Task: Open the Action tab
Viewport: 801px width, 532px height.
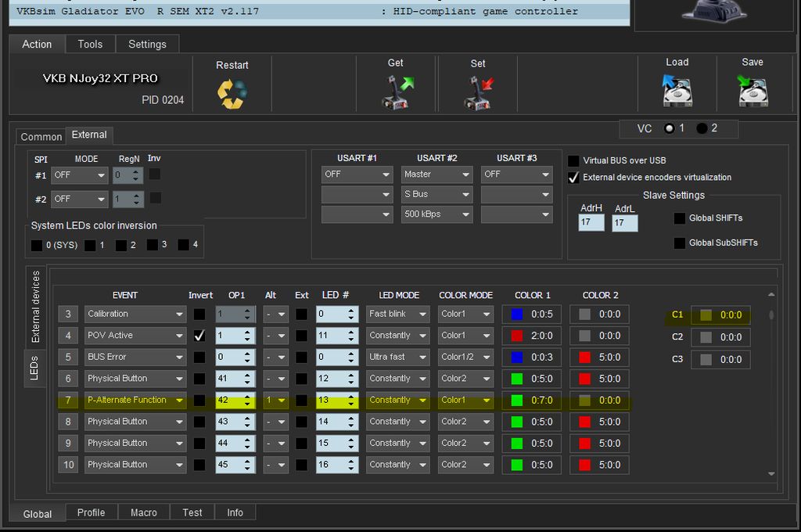Action: (x=37, y=45)
